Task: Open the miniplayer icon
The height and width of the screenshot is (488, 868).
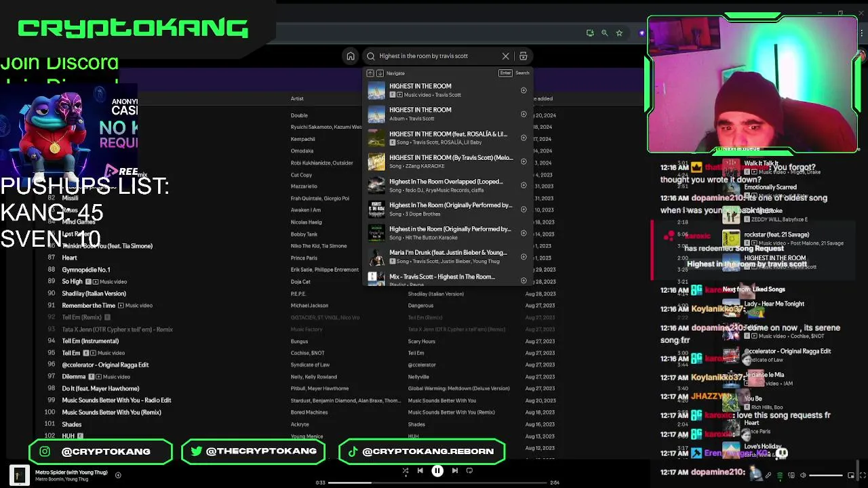Action: tap(851, 475)
